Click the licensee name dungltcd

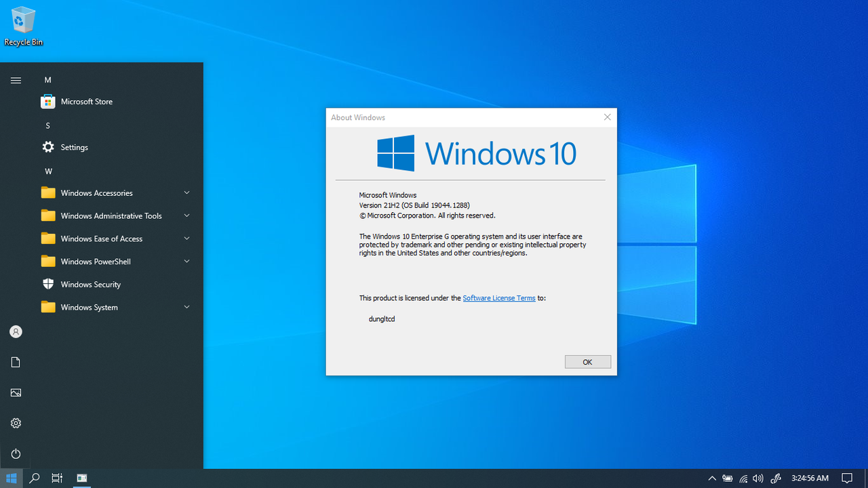coord(382,319)
